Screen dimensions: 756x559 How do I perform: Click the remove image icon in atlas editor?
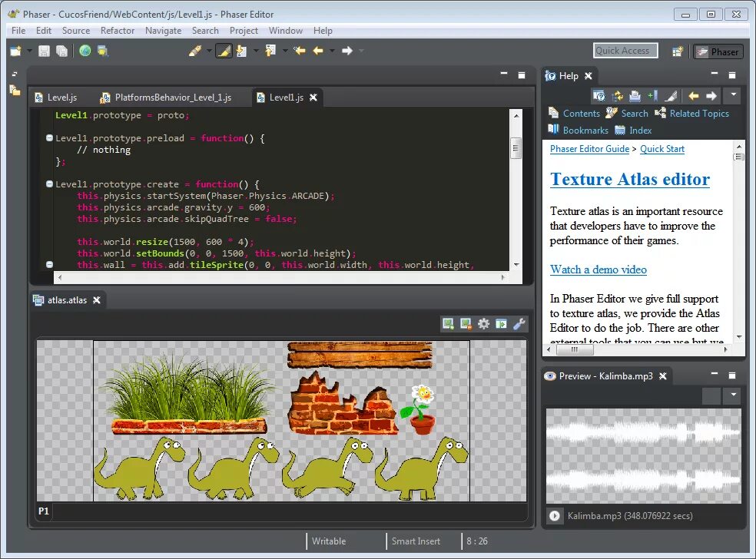(466, 324)
